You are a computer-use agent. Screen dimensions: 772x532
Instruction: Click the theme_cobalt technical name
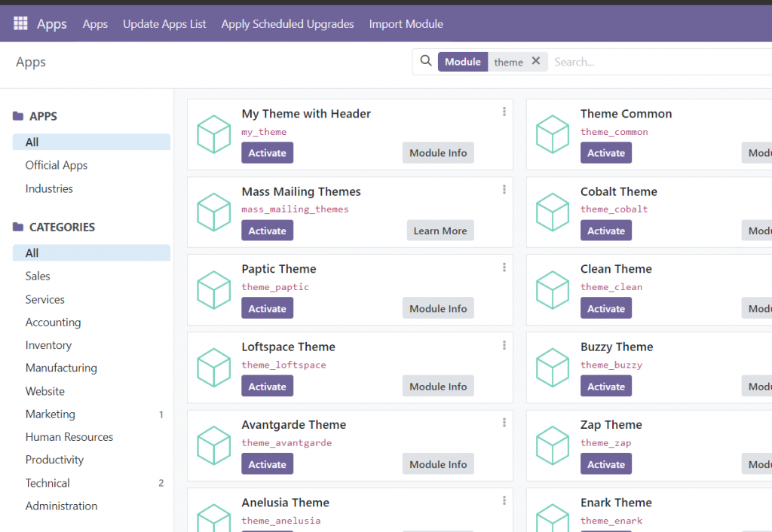point(614,209)
